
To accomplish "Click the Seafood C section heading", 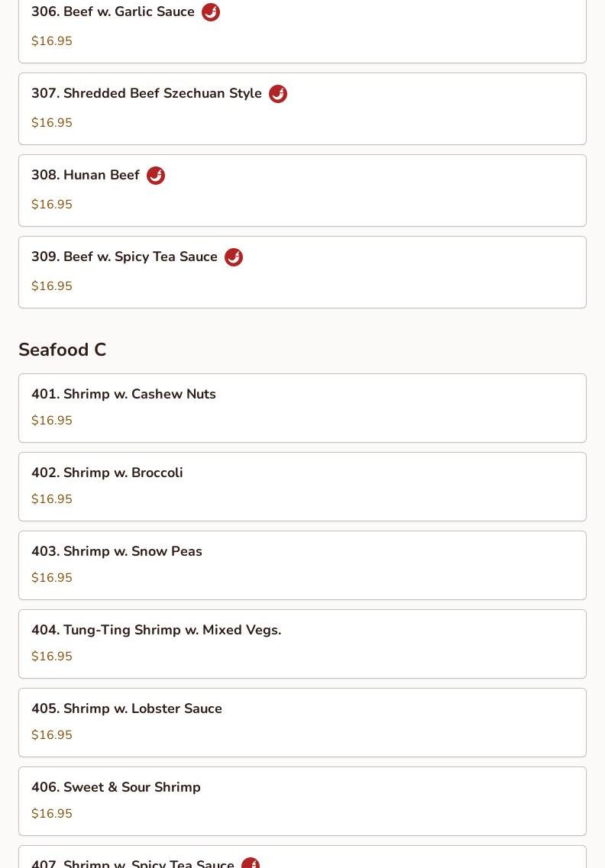I will pyautogui.click(x=62, y=350).
